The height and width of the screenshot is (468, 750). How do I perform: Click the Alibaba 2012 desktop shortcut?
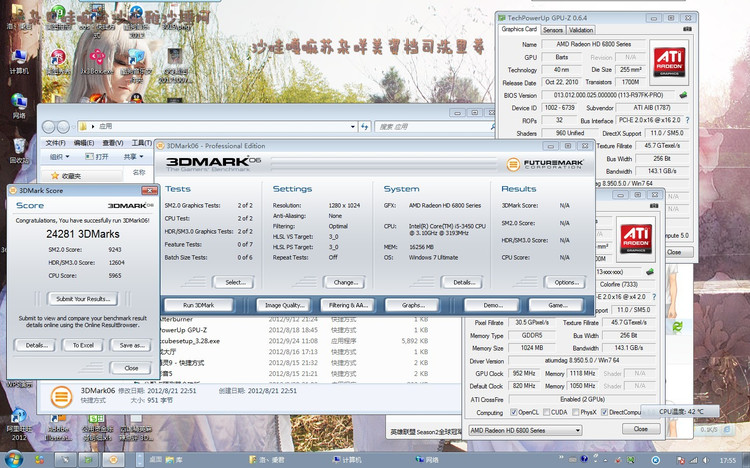coord(18,424)
